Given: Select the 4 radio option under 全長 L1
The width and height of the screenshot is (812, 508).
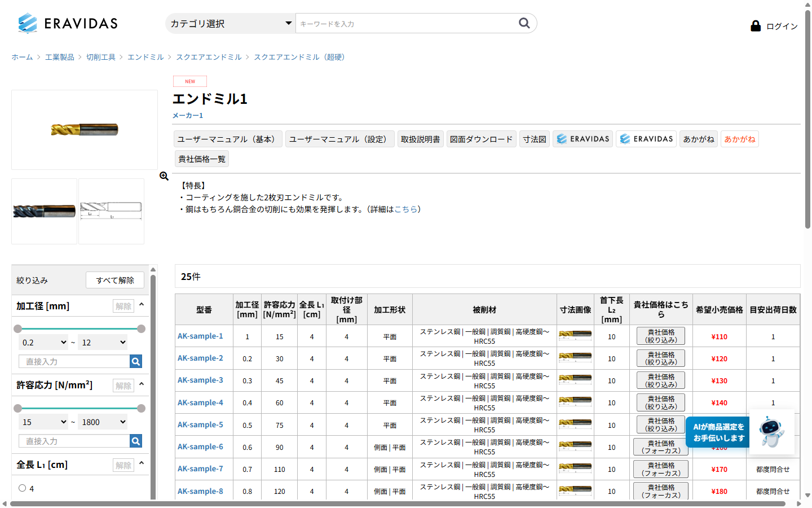Looking at the screenshot, I should [22, 488].
